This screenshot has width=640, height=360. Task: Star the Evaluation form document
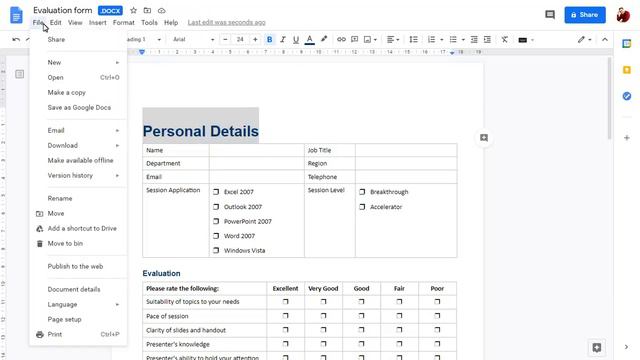coord(133,11)
